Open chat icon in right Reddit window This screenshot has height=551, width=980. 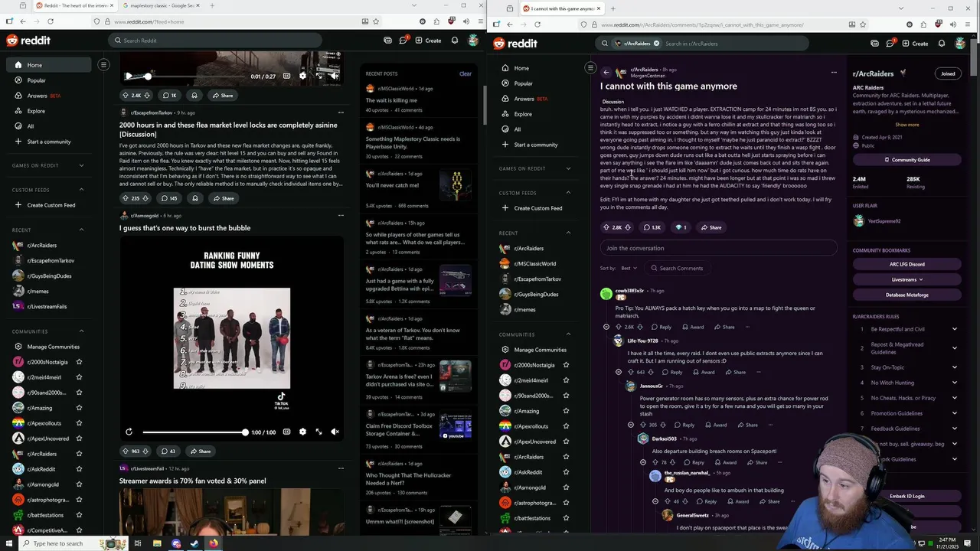tap(890, 44)
